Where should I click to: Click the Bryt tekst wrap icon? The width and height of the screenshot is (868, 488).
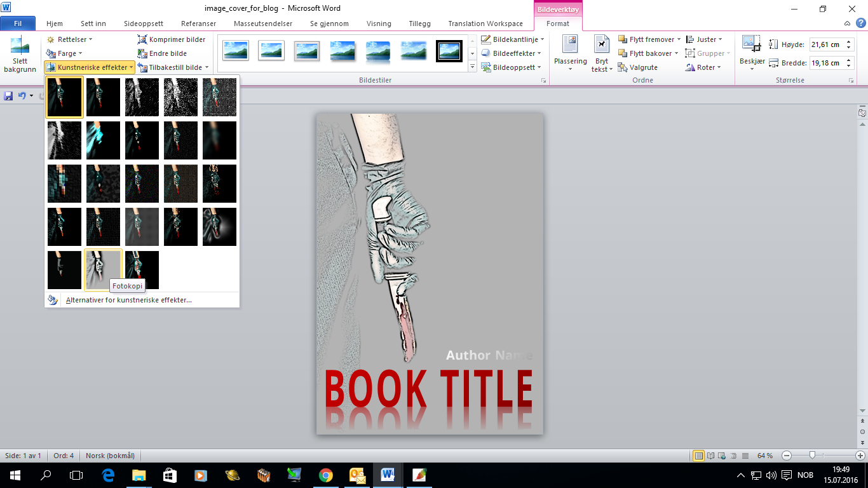point(601,44)
